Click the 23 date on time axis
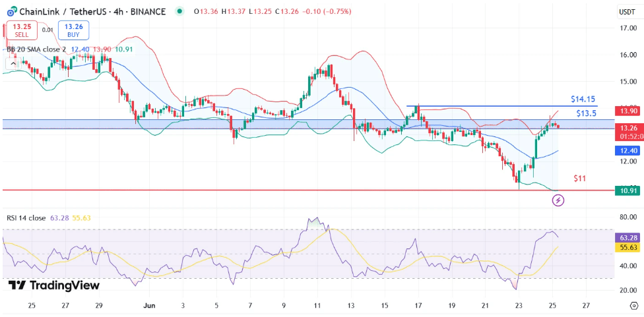This screenshot has height=317, width=644. coord(519,306)
